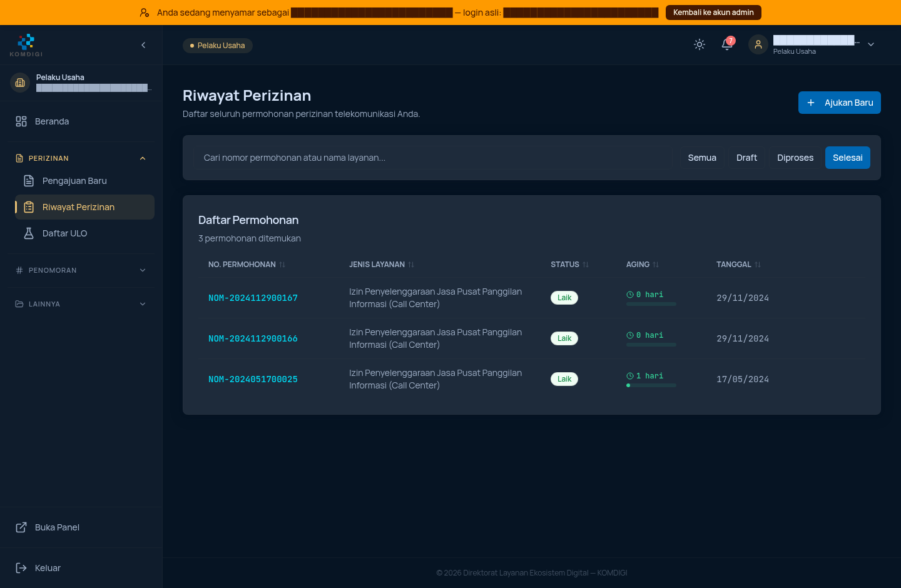Click the user avatar icon in header

tap(758, 44)
